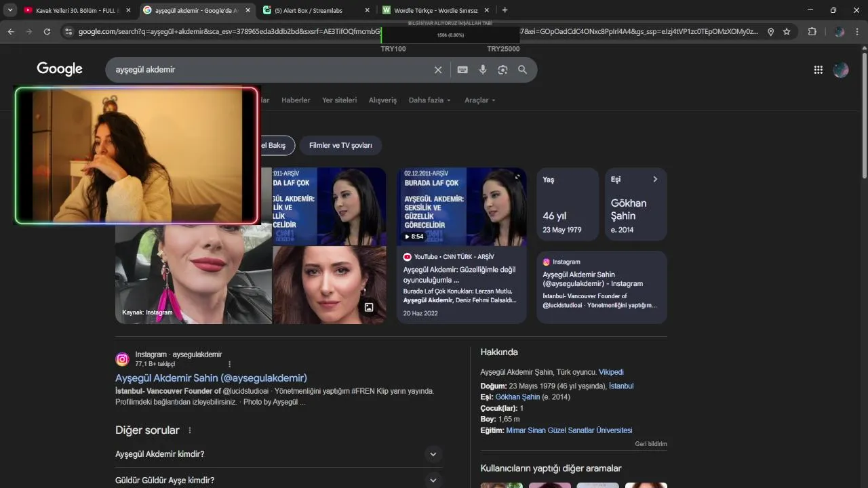The width and height of the screenshot is (868, 488).
Task: Expand 'Güldür Güldür Ayşe kimdir?' question
Action: [x=279, y=481]
